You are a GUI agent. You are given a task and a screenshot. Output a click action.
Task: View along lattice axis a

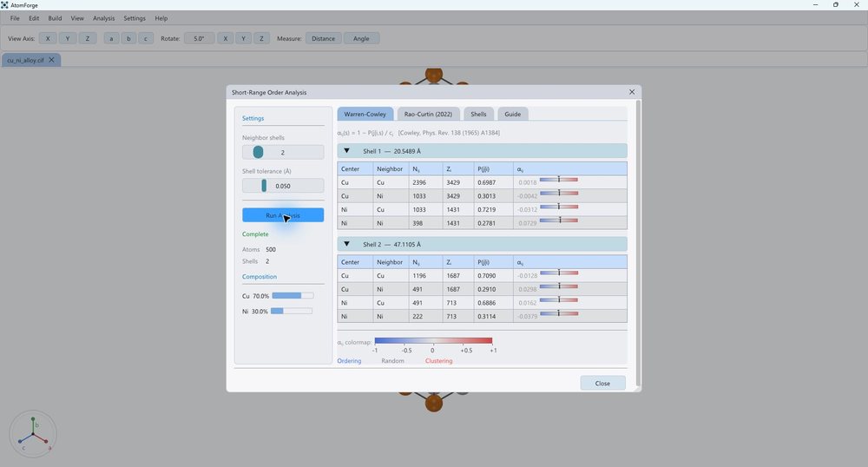click(x=111, y=39)
